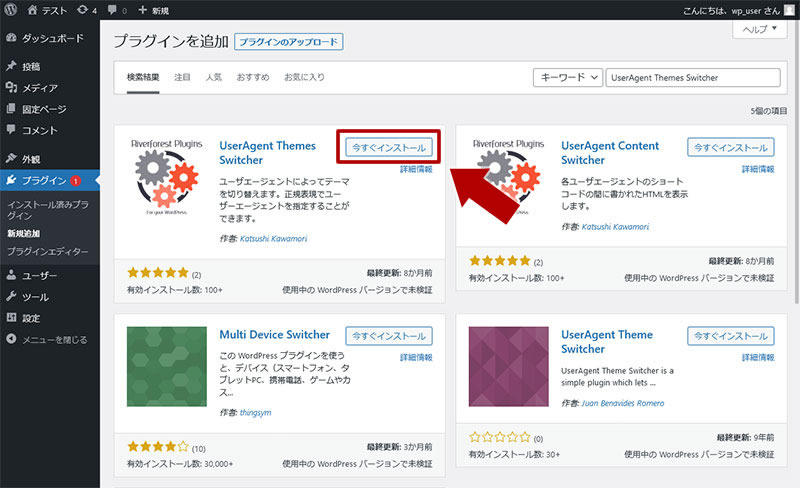Click star rating of Multi Device Switcher
Viewport: 800px width, 488px height.
click(x=158, y=447)
